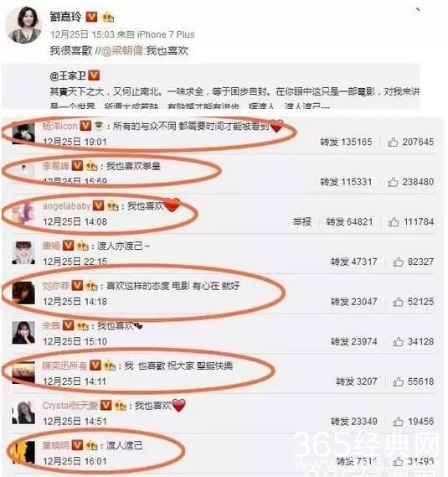The image size is (448, 477).
Task: Click the verified V badge beside 劉嘉玲
Action: pyautogui.click(x=92, y=17)
